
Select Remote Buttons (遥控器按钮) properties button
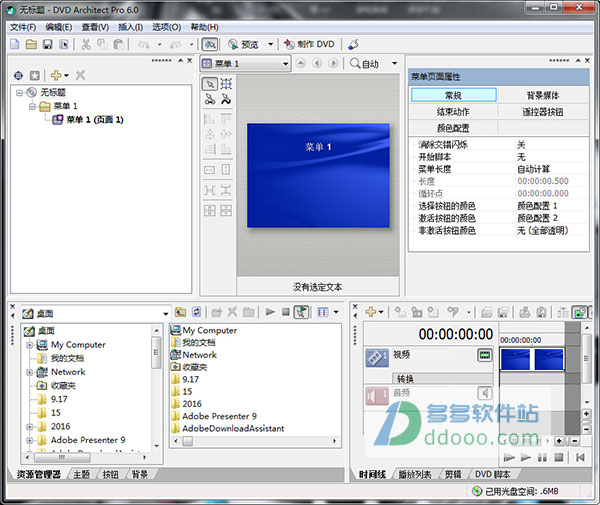point(543,112)
